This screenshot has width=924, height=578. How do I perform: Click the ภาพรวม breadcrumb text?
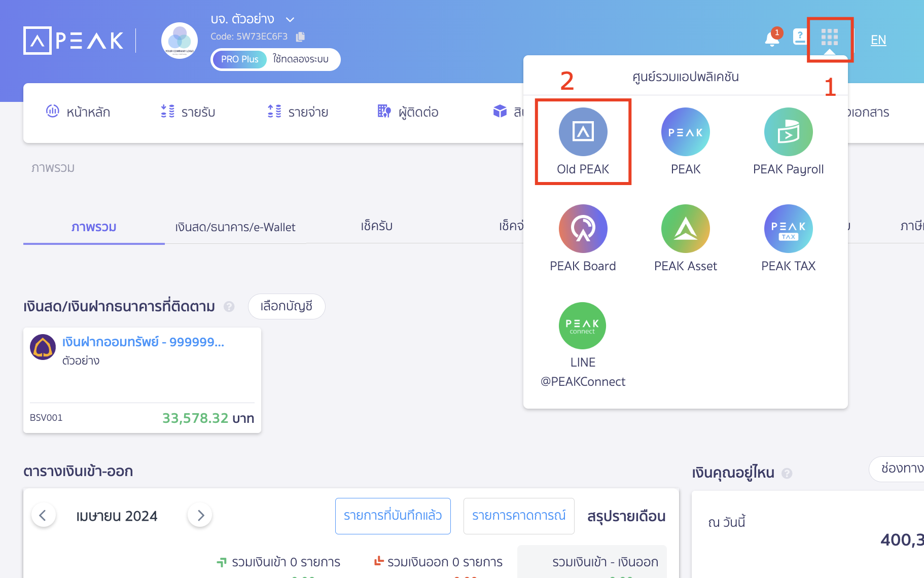tap(53, 168)
